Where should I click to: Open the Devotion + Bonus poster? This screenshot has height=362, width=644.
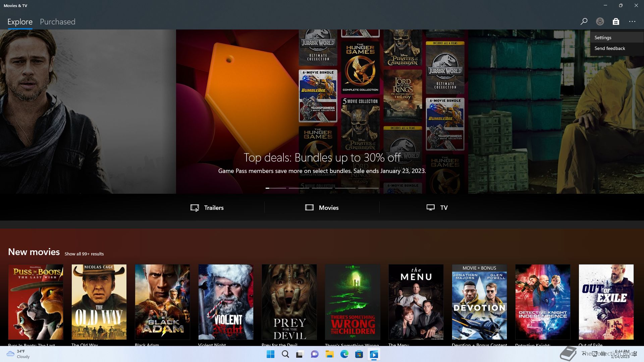click(x=479, y=302)
